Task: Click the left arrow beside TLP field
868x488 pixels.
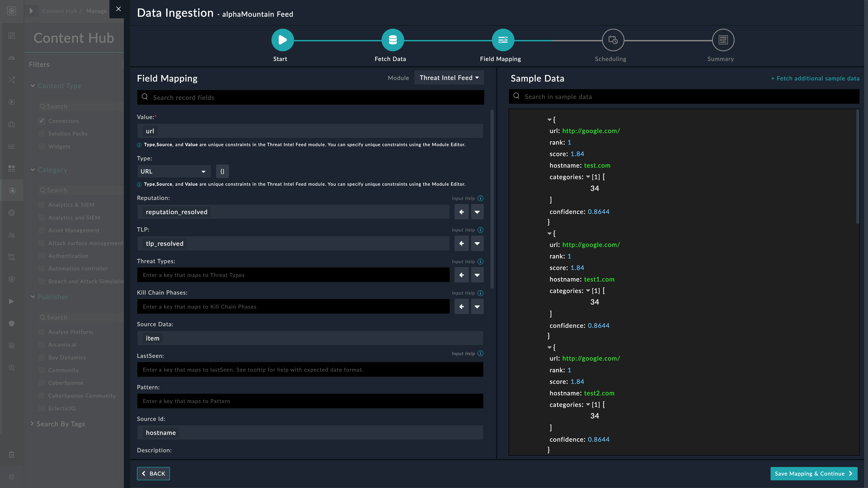Action: click(x=462, y=244)
